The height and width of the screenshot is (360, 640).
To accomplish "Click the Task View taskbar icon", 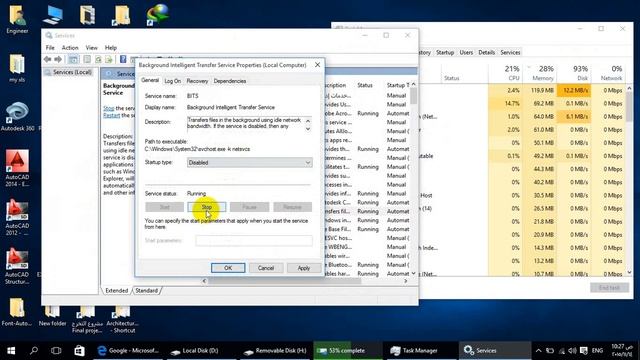I will click(56, 351).
